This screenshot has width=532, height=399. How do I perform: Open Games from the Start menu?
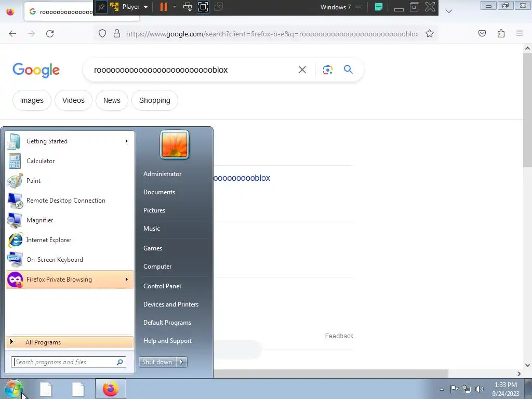click(153, 248)
